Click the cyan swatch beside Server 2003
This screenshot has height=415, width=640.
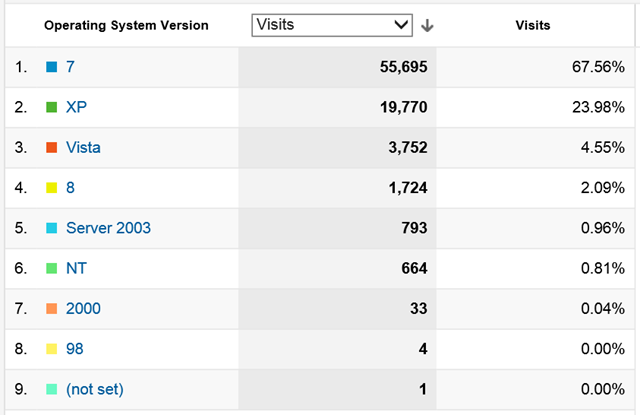51,228
